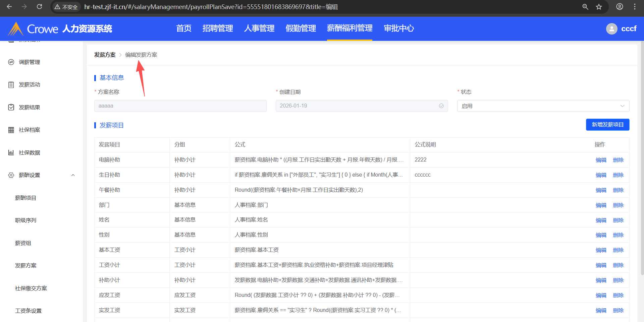The width and height of the screenshot is (644, 322).
Task: Click the 发薪活动 document icon
Action: [11, 85]
